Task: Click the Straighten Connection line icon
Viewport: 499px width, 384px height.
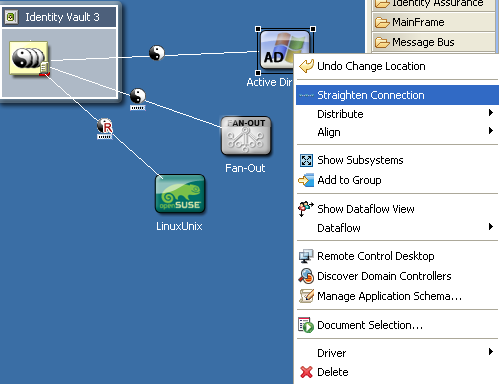Action: coord(306,95)
